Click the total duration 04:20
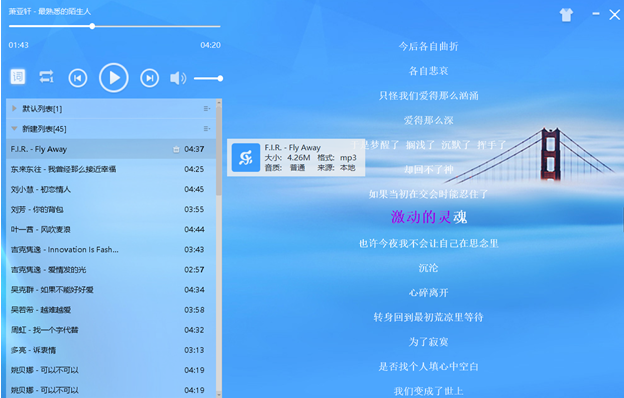This screenshot has width=624, height=398. tap(210, 45)
